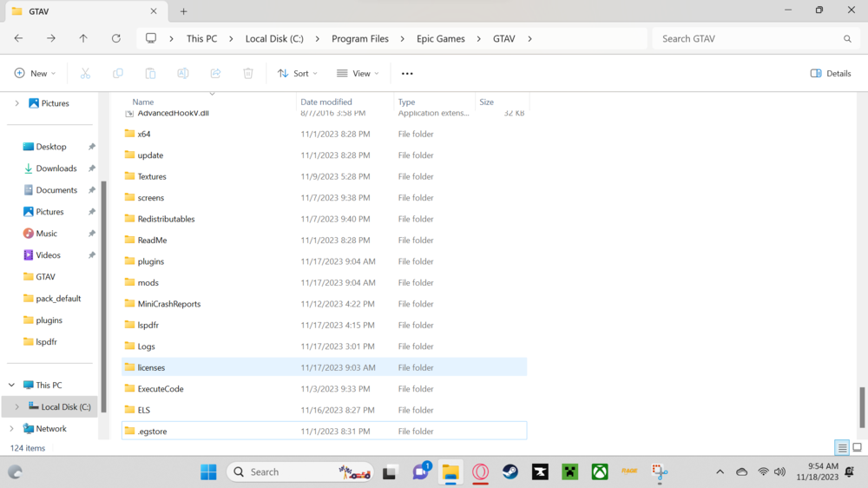Click the Search GTAV field

pos(756,39)
